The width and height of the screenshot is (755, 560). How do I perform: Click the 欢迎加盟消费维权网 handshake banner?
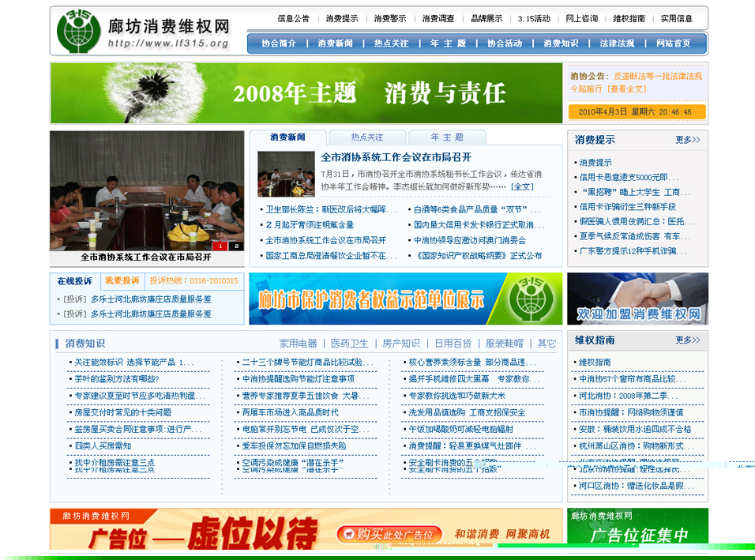click(637, 299)
